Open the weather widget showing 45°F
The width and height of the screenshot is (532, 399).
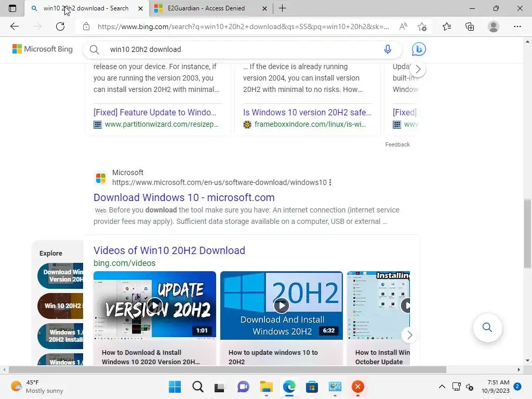[37, 387]
